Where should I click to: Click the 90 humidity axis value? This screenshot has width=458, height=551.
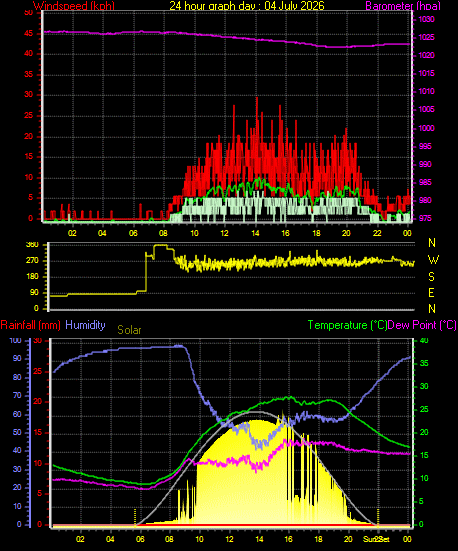pos(17,358)
